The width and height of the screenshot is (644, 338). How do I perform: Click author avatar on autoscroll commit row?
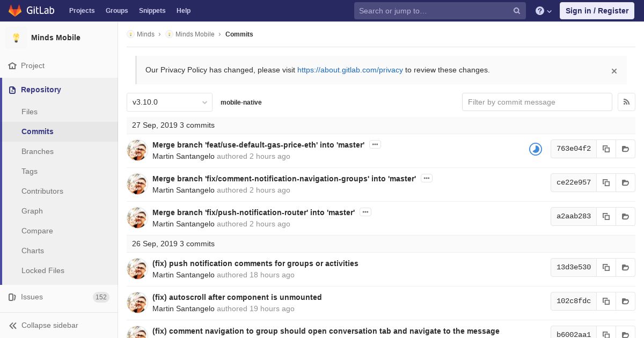[137, 303]
